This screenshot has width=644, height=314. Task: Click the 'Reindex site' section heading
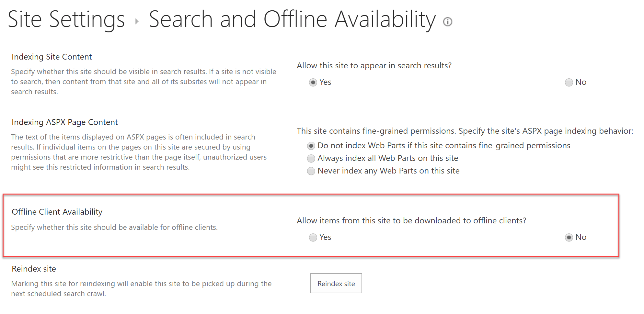point(33,269)
